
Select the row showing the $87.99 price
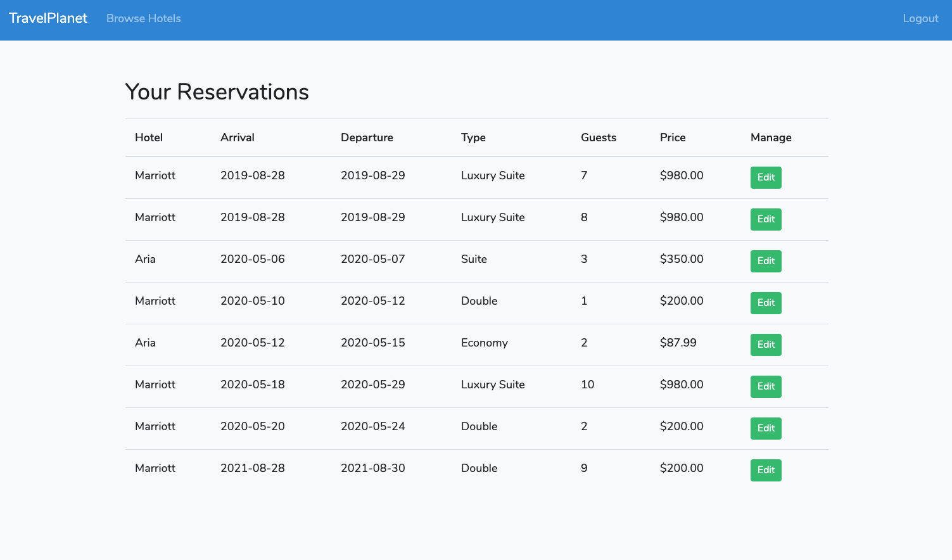click(x=678, y=343)
